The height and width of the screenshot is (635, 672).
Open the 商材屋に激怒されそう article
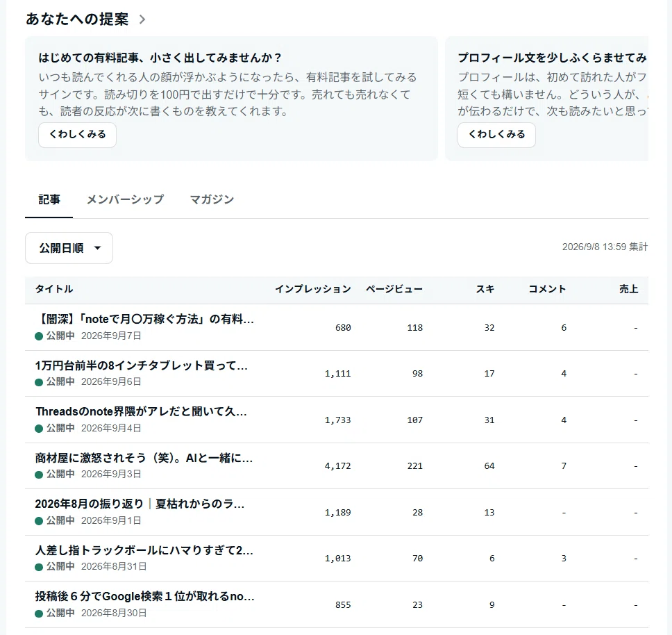144,458
